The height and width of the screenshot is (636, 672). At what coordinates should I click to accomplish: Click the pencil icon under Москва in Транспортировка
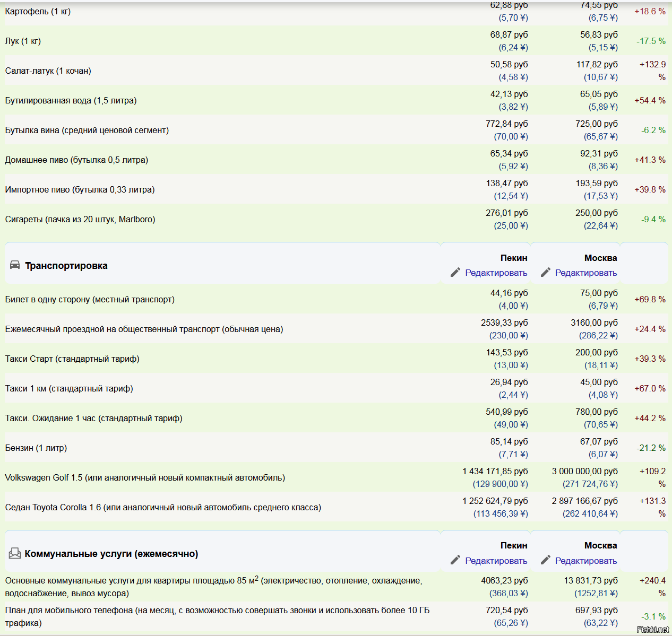point(545,273)
